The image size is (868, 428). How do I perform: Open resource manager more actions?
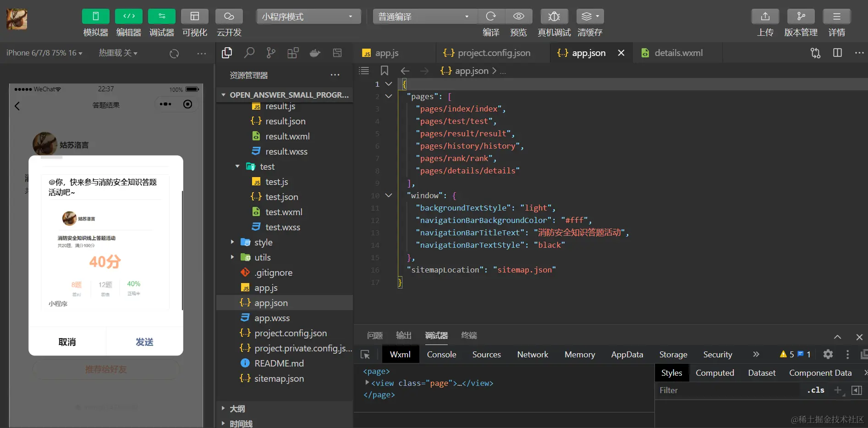point(335,75)
